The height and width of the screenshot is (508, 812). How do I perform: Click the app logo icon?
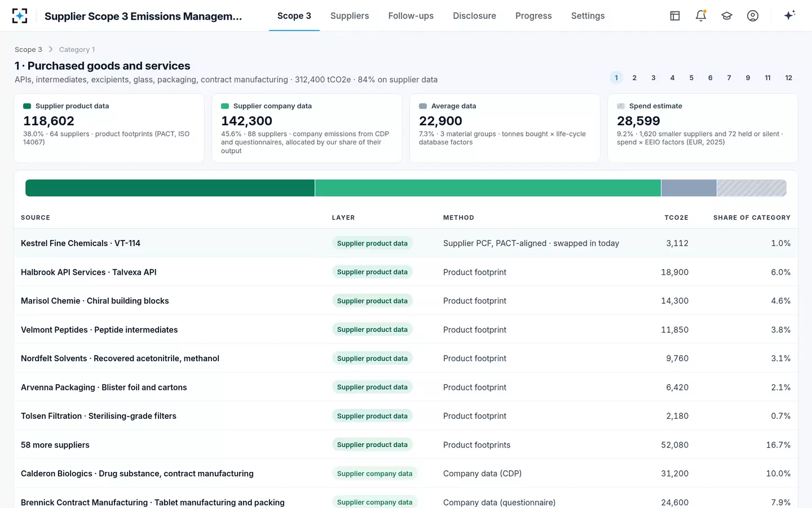[20, 16]
